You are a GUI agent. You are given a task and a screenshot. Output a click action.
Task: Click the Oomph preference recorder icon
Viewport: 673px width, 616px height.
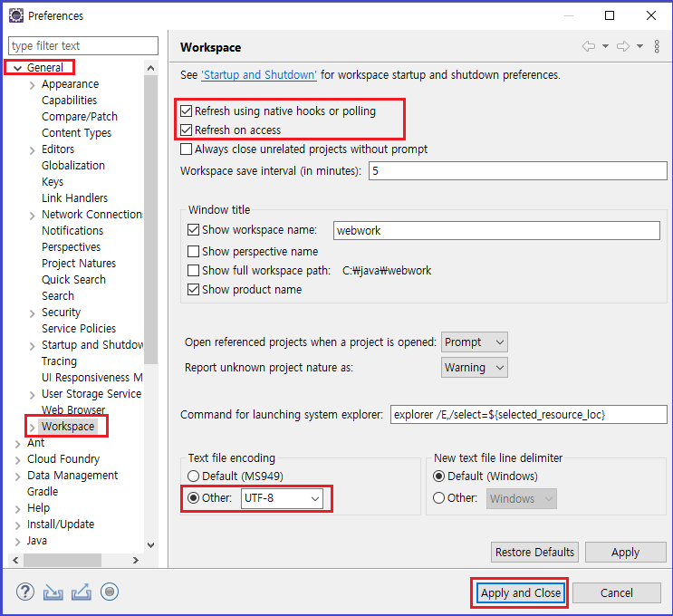click(110, 592)
